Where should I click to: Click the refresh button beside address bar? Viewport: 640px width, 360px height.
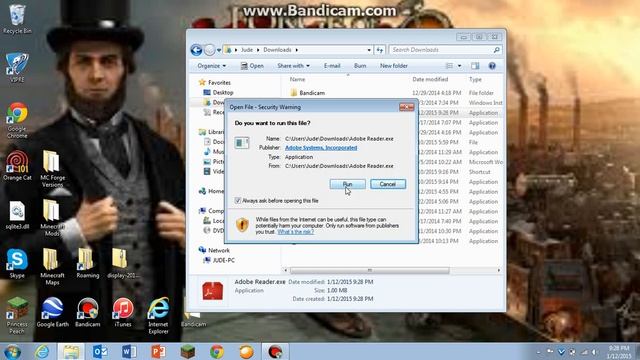coord(380,50)
